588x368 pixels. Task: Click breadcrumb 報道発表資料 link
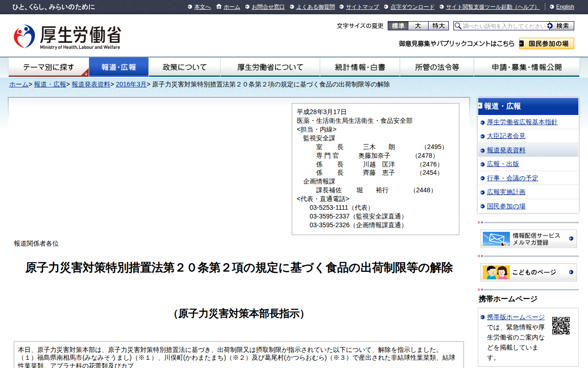pos(91,85)
